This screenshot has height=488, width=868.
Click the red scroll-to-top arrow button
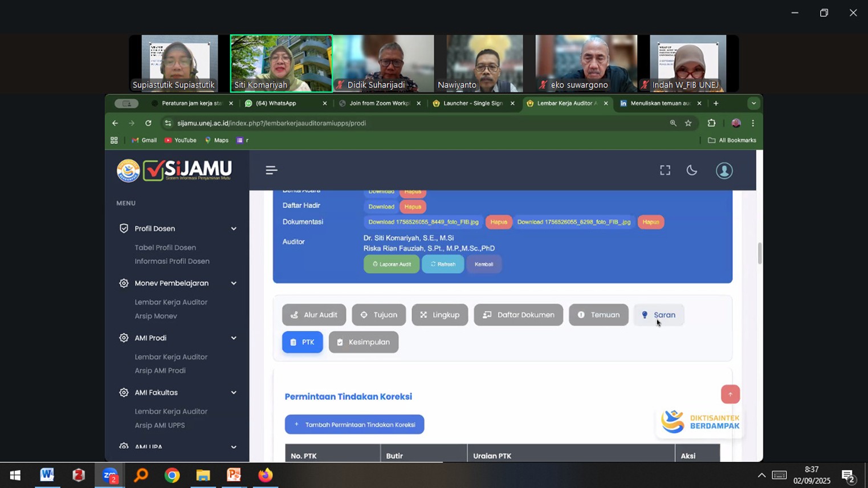(730, 394)
